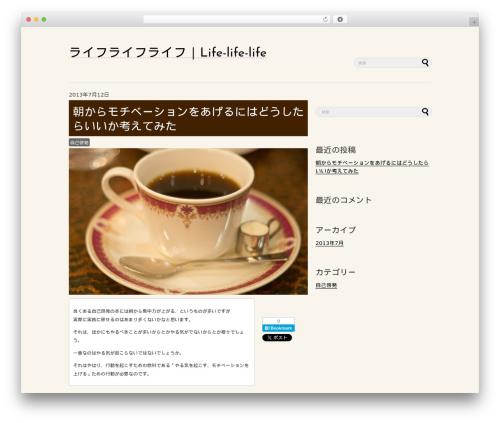The image size is (500, 423).
Task: Click the sidebar search magnifier icon
Action: click(x=425, y=111)
